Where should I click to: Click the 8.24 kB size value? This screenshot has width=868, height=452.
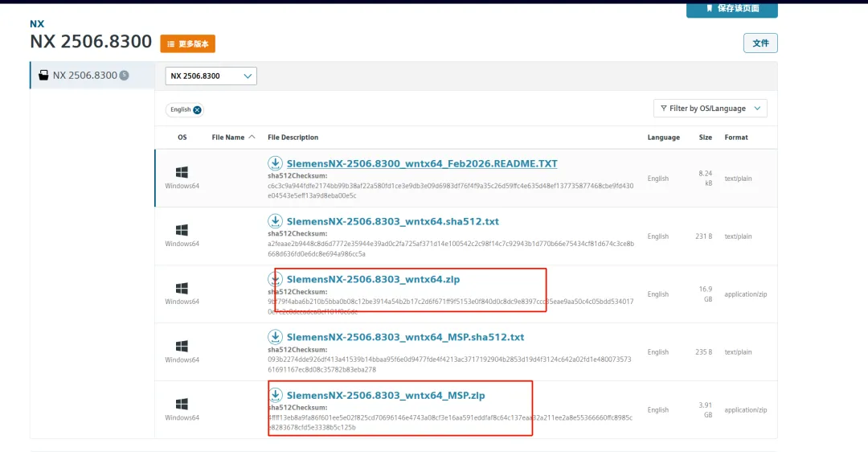click(x=706, y=179)
